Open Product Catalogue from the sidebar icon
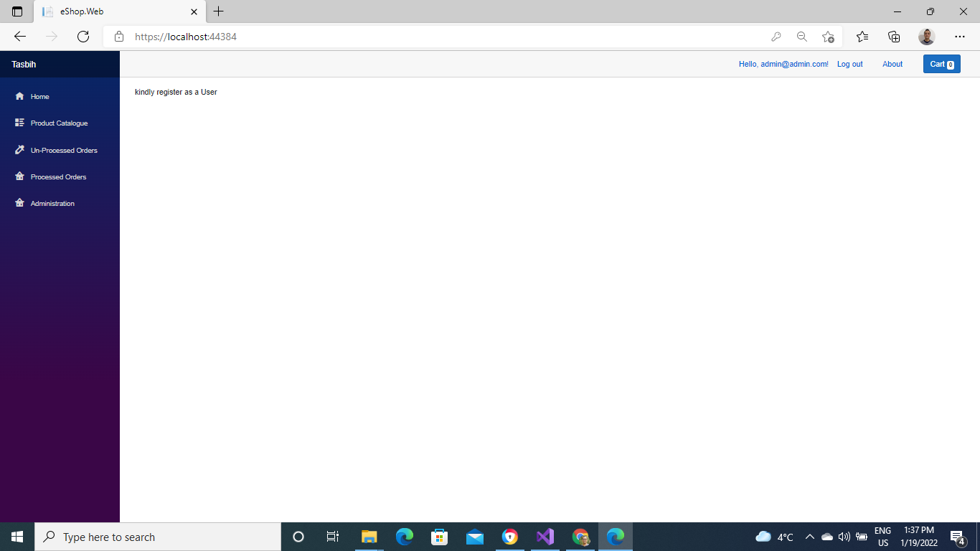This screenshot has height=551, width=980. tap(19, 123)
